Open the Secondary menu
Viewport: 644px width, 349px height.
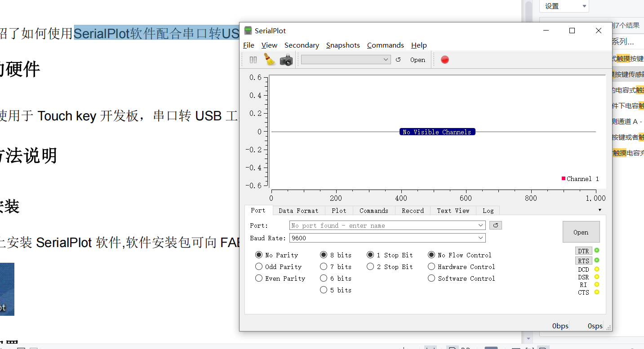302,45
